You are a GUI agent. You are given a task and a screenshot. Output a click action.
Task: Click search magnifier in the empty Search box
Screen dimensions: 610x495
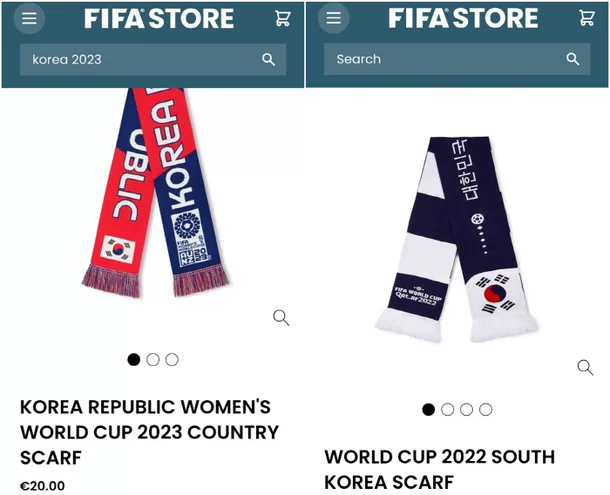572,60
